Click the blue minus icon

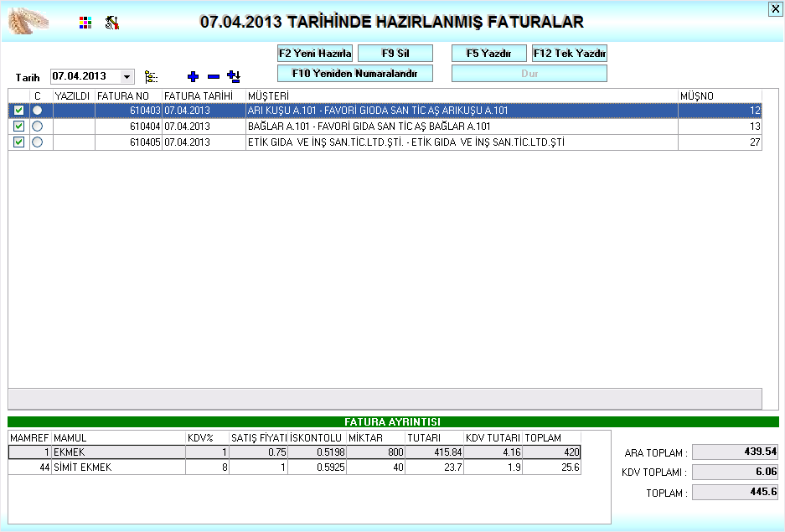tap(213, 76)
